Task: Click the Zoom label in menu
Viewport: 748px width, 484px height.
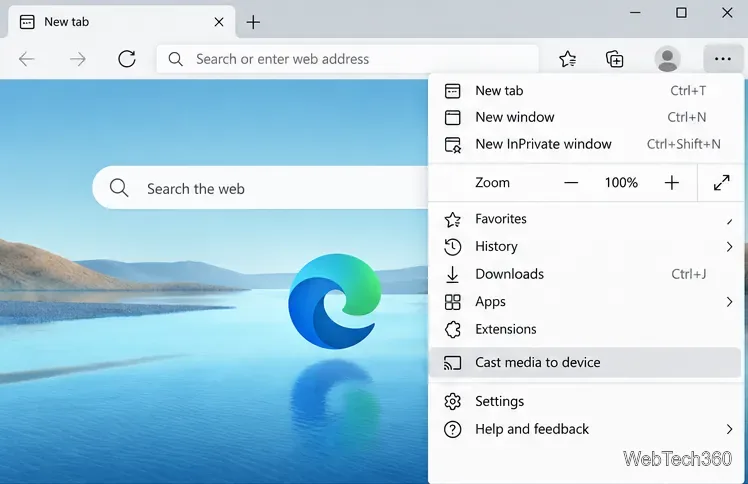Action: click(492, 183)
